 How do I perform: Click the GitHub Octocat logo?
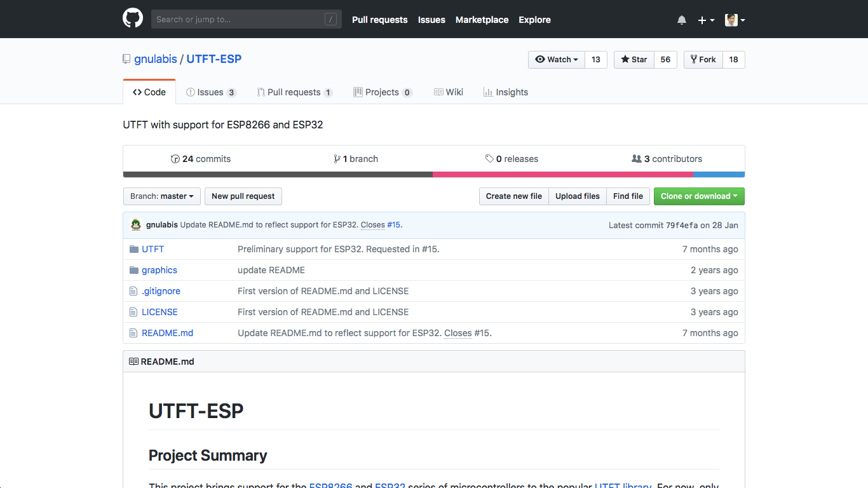pyautogui.click(x=133, y=18)
